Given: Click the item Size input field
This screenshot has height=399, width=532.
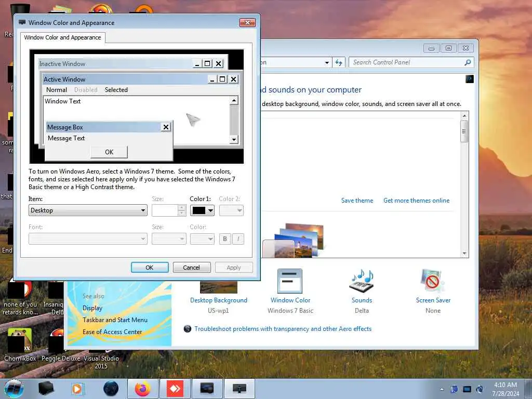Looking at the screenshot, I should [165, 210].
